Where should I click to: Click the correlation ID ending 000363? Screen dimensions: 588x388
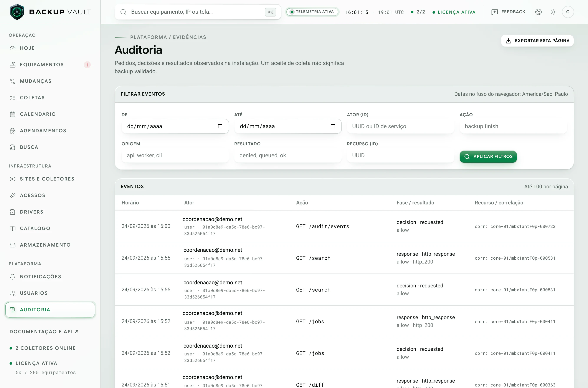515,385
